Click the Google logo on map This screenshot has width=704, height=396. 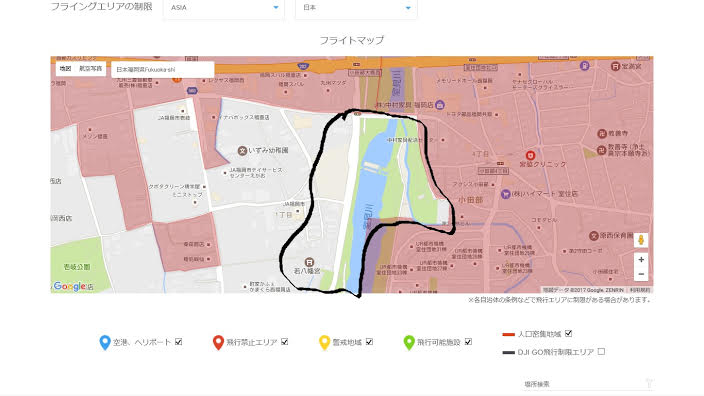click(x=70, y=286)
